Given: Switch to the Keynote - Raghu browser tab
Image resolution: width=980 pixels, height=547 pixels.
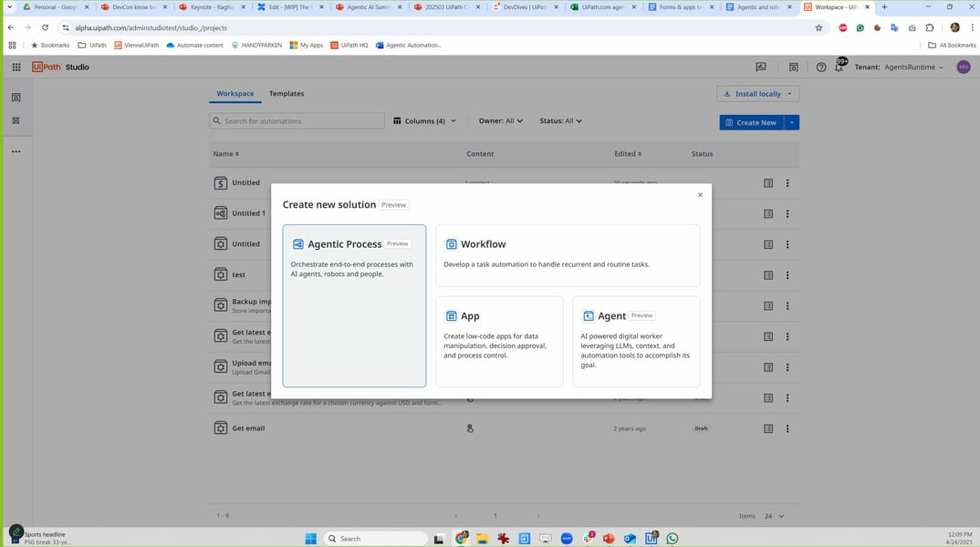Looking at the screenshot, I should [211, 7].
